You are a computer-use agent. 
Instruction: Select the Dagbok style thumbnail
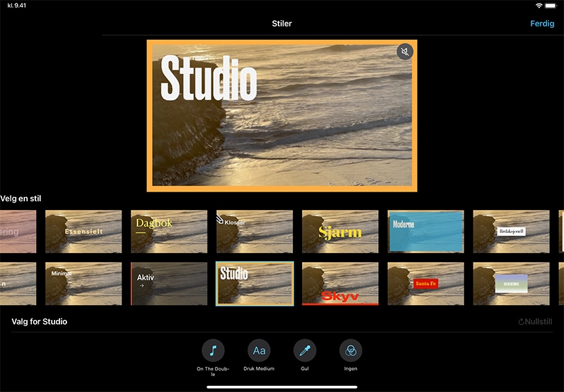click(x=169, y=232)
